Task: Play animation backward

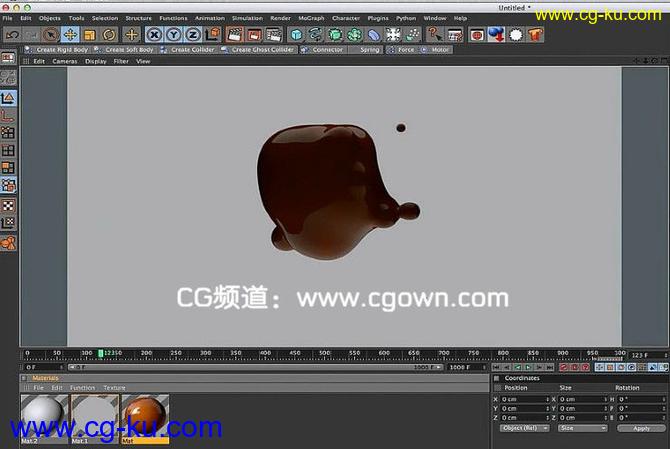Action: (517, 367)
